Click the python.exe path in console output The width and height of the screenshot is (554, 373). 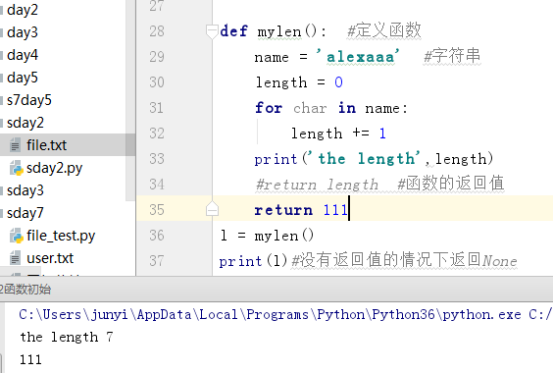270,314
